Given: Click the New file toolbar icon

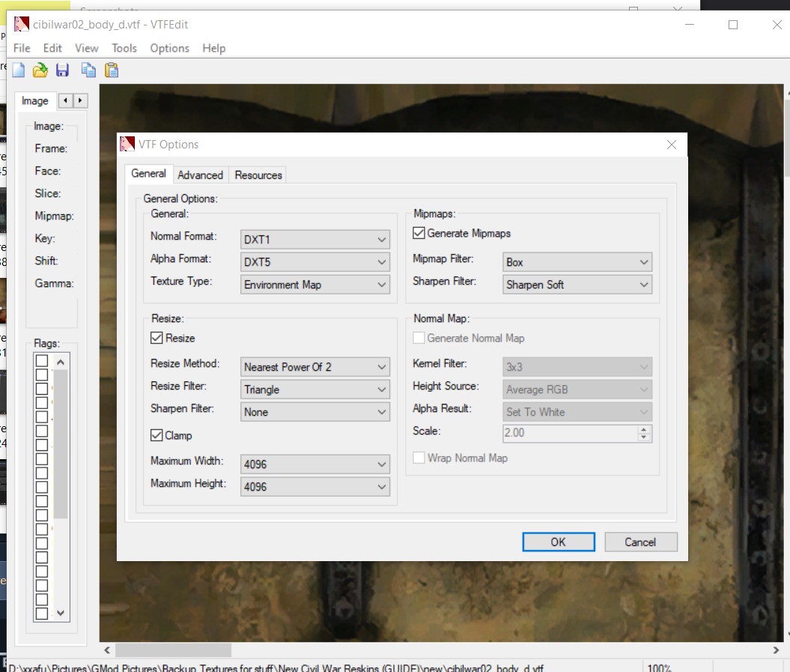Looking at the screenshot, I should [x=19, y=70].
